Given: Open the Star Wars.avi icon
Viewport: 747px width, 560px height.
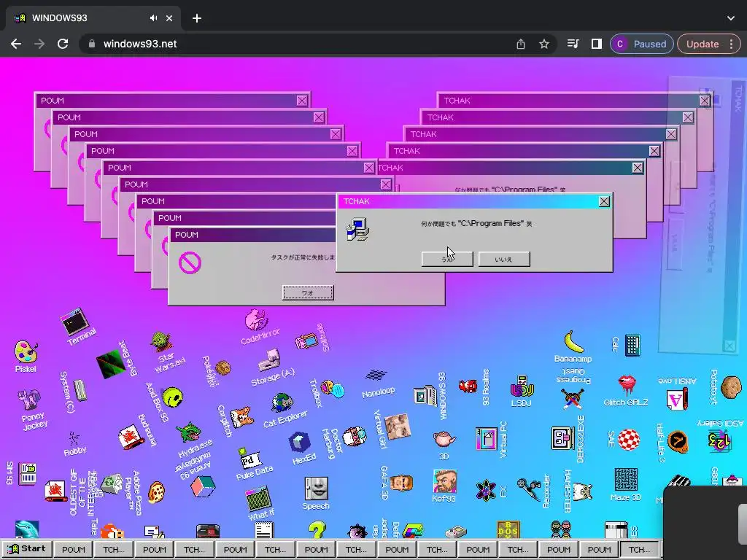Looking at the screenshot, I should tap(161, 342).
